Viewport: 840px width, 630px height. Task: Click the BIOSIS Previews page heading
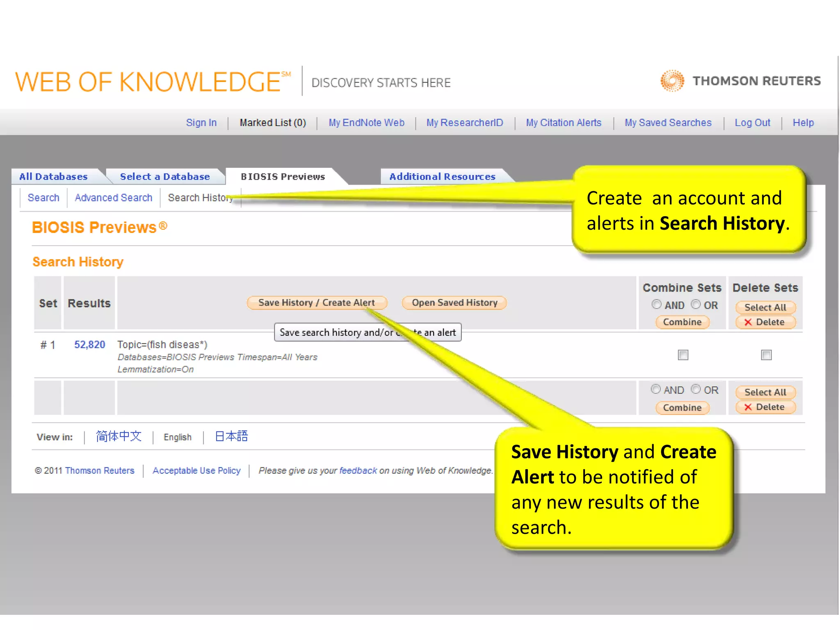pos(100,227)
